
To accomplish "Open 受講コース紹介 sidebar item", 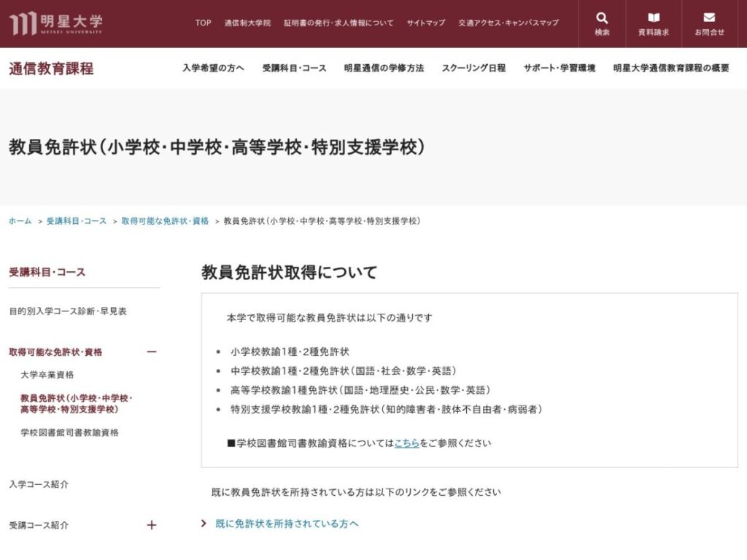I will pos(39,526).
